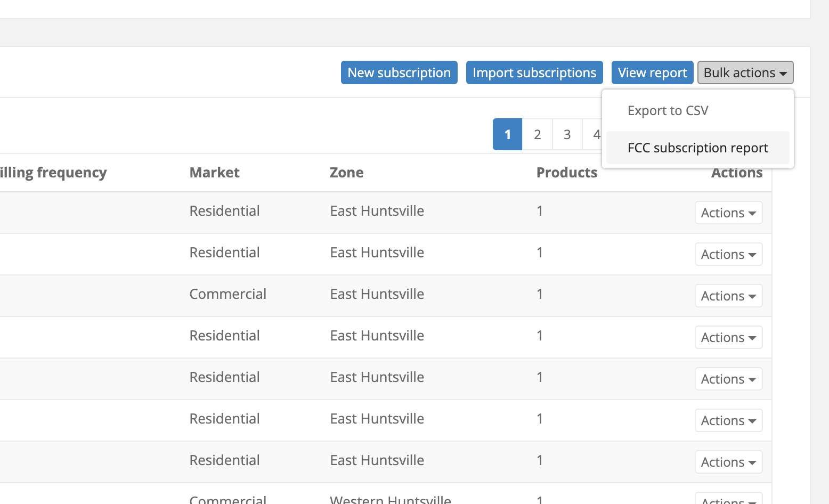Open Actions dropdown in fourth table row
The height and width of the screenshot is (504, 829).
728,338
